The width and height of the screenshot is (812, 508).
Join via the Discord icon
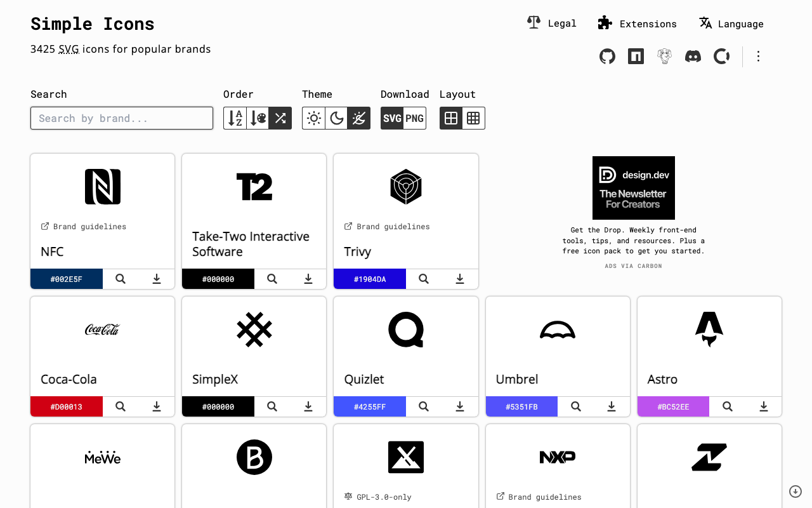[x=693, y=57]
